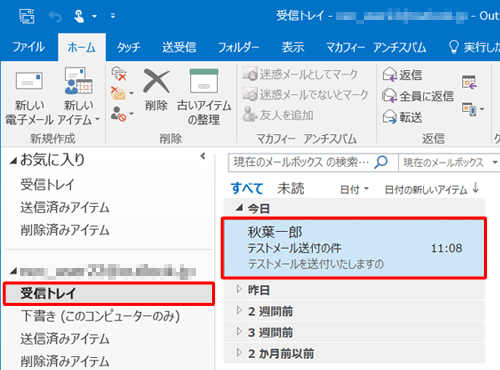Open the フォルダー ribbon tab
The width and height of the screenshot is (500, 370).
pos(238,47)
